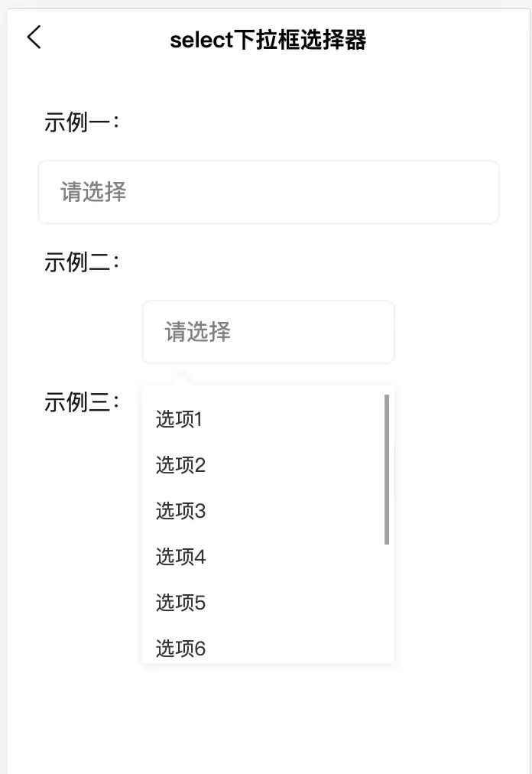The width and height of the screenshot is (532, 774).
Task: Open the 示例一 select box
Action: (x=268, y=192)
